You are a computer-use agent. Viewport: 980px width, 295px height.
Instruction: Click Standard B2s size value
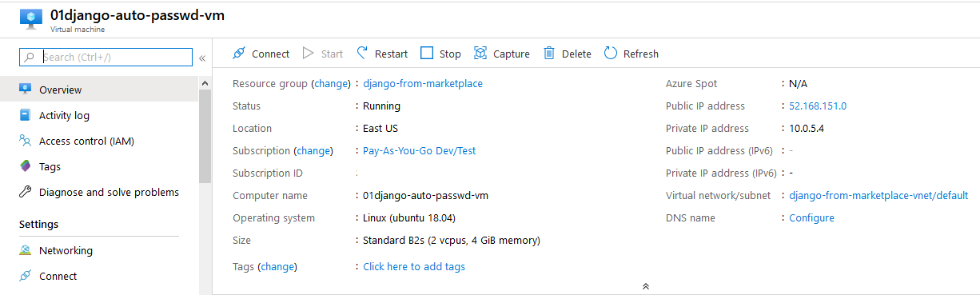(452, 240)
